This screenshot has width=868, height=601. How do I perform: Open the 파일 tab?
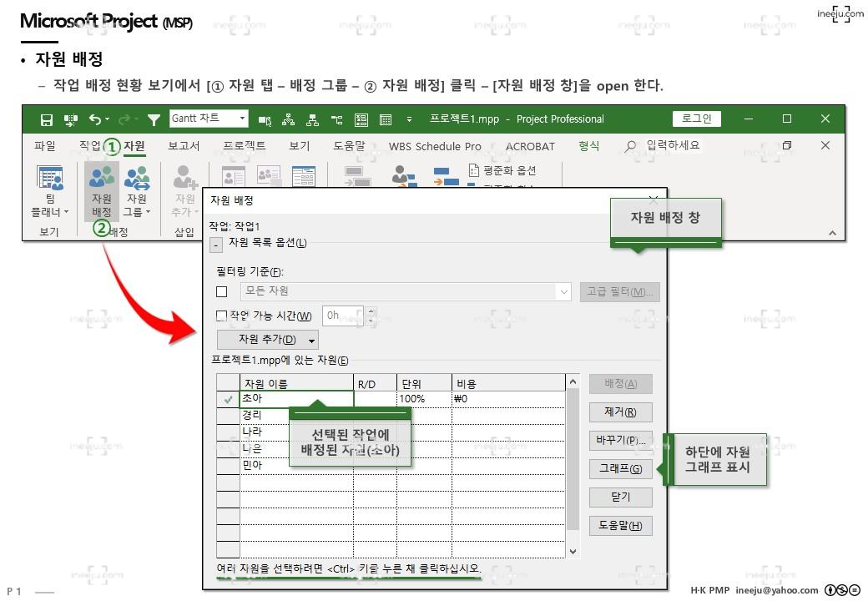click(x=45, y=146)
